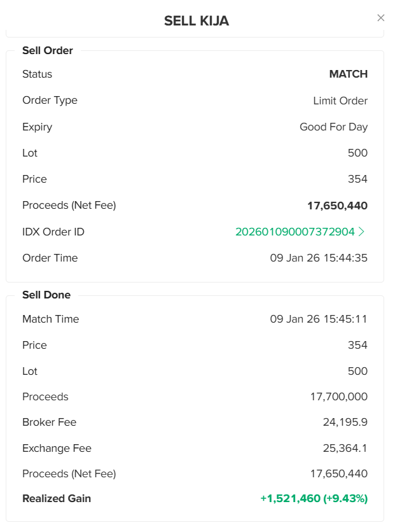Click the Sell Done section heading
This screenshot has width=395, height=532.
pos(46,295)
